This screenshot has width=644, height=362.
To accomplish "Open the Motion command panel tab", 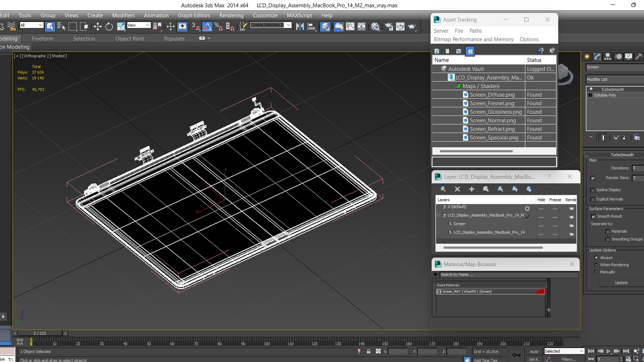I will tap(619, 57).
